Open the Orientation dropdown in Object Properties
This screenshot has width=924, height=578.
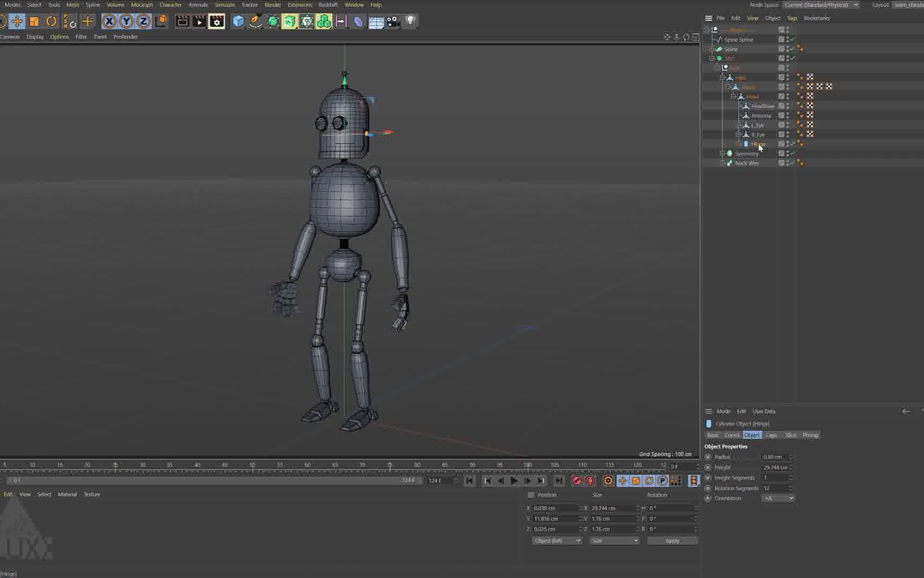click(x=778, y=498)
